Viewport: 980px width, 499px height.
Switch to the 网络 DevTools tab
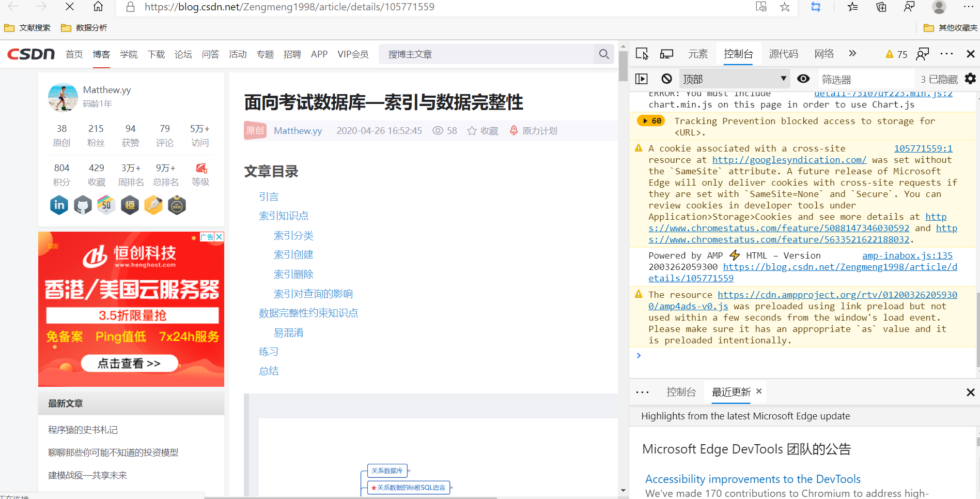[x=824, y=54]
